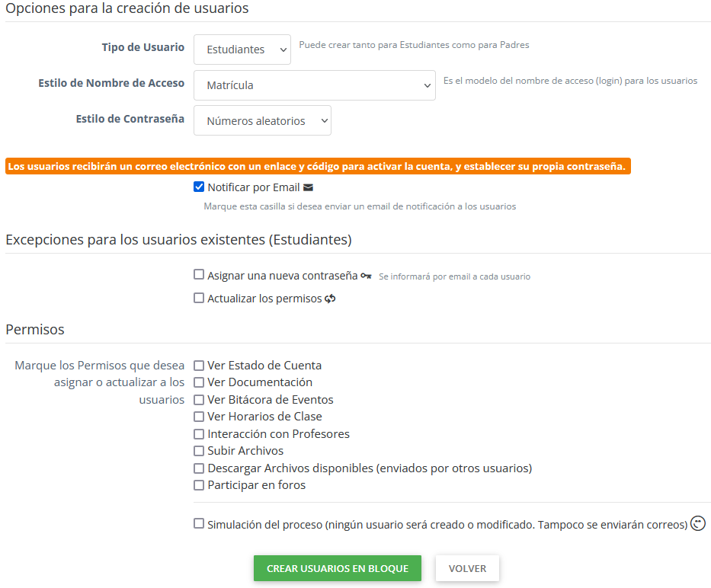Check Participar en foros

click(x=199, y=485)
